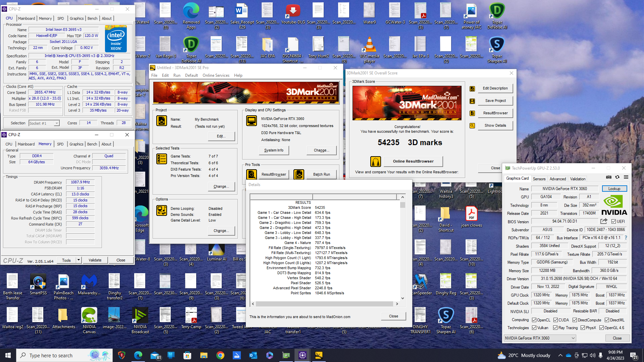Click the Mostly cloudy weather widget
The height and width of the screenshot is (362, 644).
524,355
